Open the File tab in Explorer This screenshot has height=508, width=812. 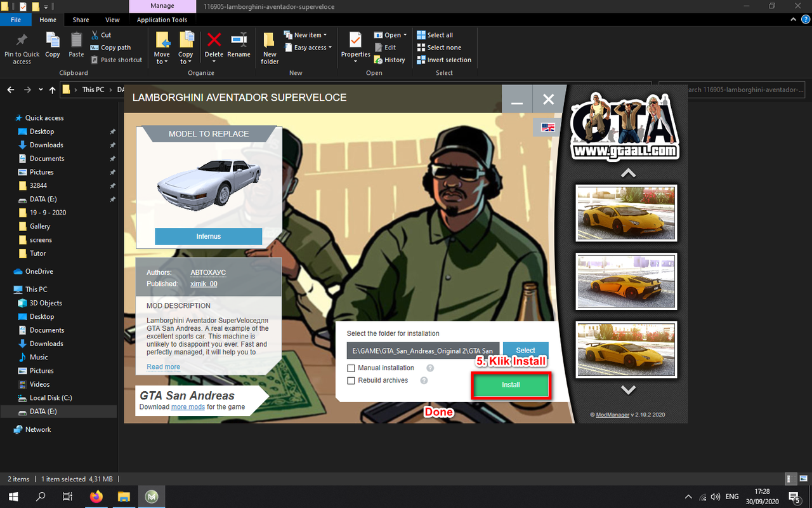[x=16, y=20]
